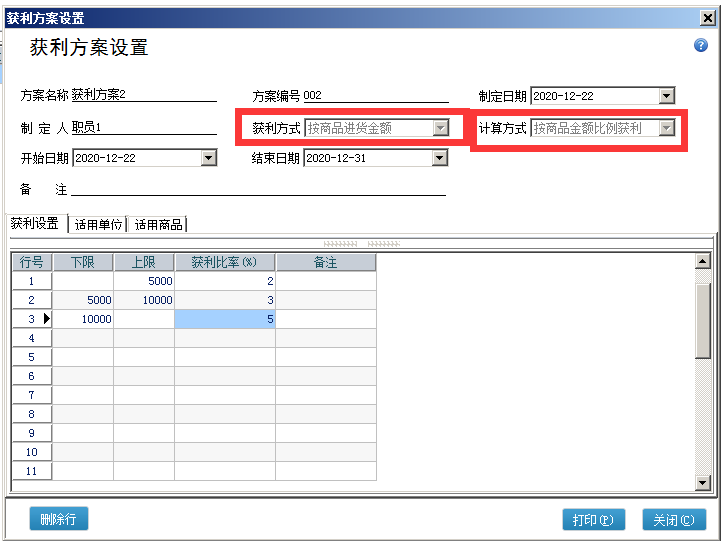Select the 获利设置 tab
Screen dimensions: 721x541
(x=35, y=224)
